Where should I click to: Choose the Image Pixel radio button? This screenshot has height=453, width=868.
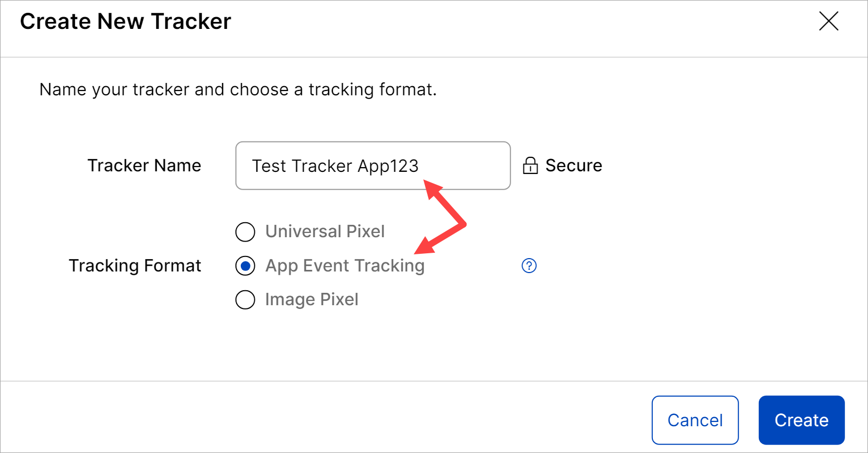[245, 299]
